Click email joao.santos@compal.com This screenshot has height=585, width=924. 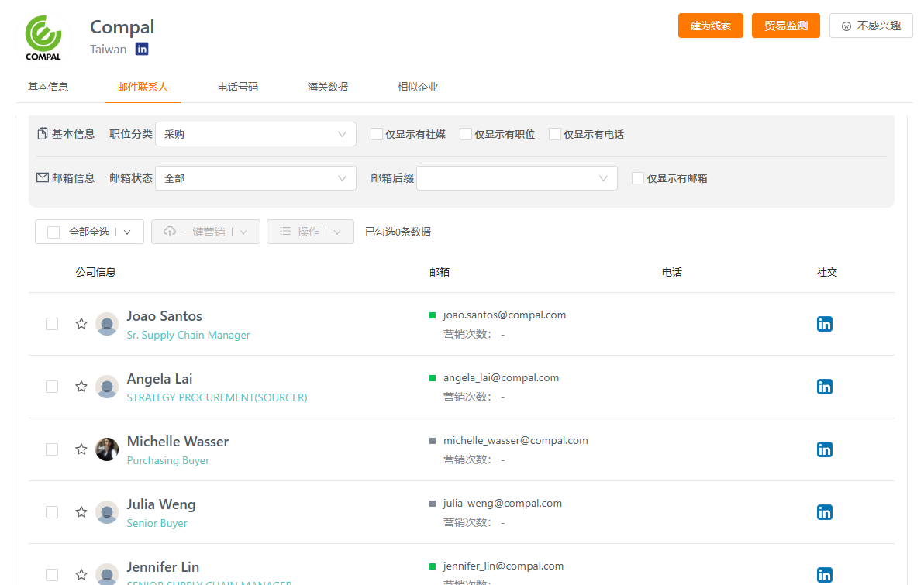[x=505, y=315]
